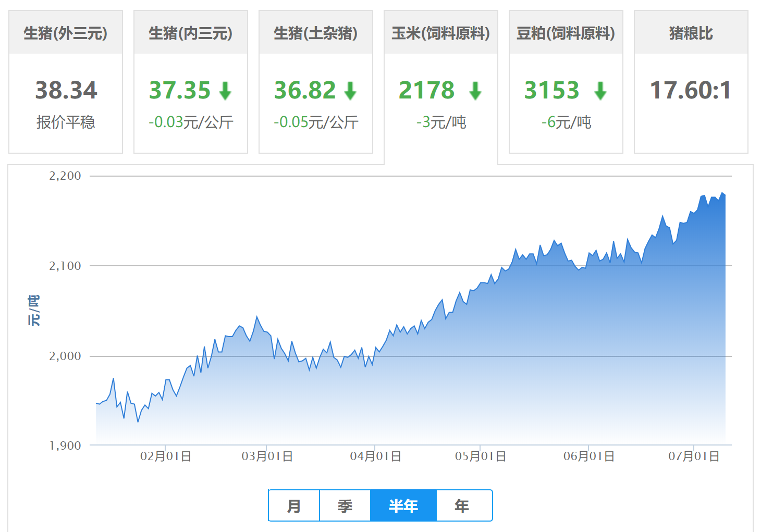Click the -0.05元/公斤 change text
The width and height of the screenshot is (761, 532).
click(x=316, y=122)
